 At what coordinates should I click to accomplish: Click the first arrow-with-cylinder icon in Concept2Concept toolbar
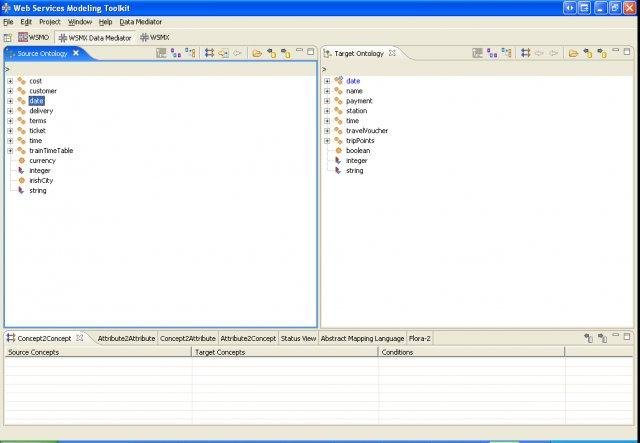tap(588, 338)
